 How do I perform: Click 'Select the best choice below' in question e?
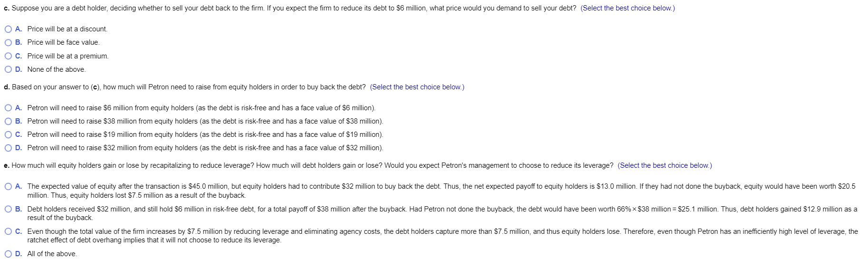click(x=665, y=165)
